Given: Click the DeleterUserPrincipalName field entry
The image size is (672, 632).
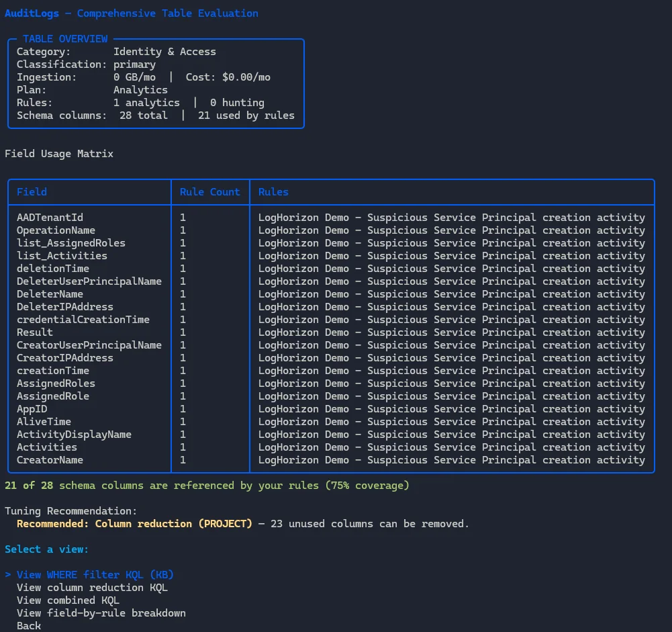Looking at the screenshot, I should pos(89,281).
